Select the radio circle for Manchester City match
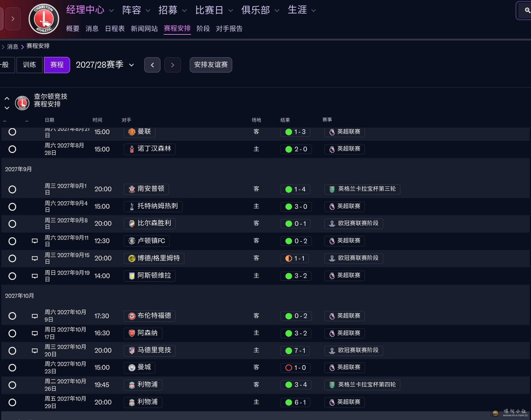Image resolution: width=531 pixels, height=420 pixels. pyautogui.click(x=12, y=368)
